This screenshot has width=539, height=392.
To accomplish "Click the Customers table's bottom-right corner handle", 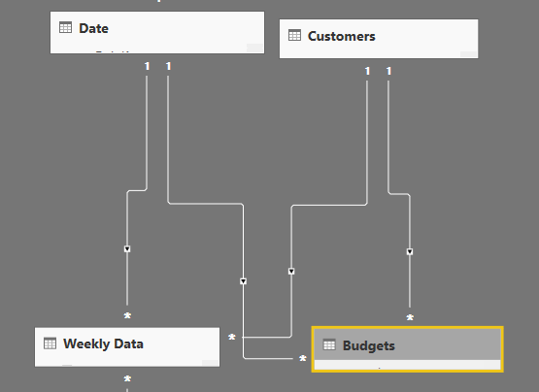I will 468,54.
